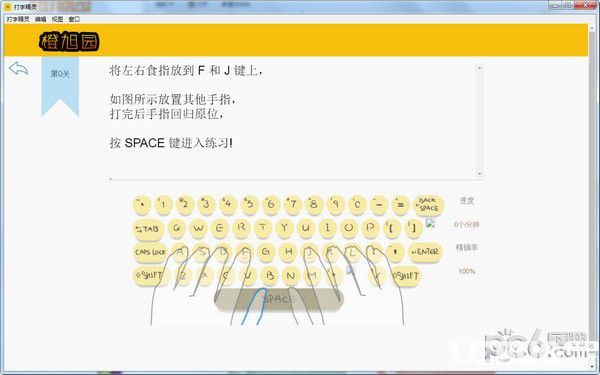Open the 窗口 menu
Screen dimensions: 600x375
[74, 19]
